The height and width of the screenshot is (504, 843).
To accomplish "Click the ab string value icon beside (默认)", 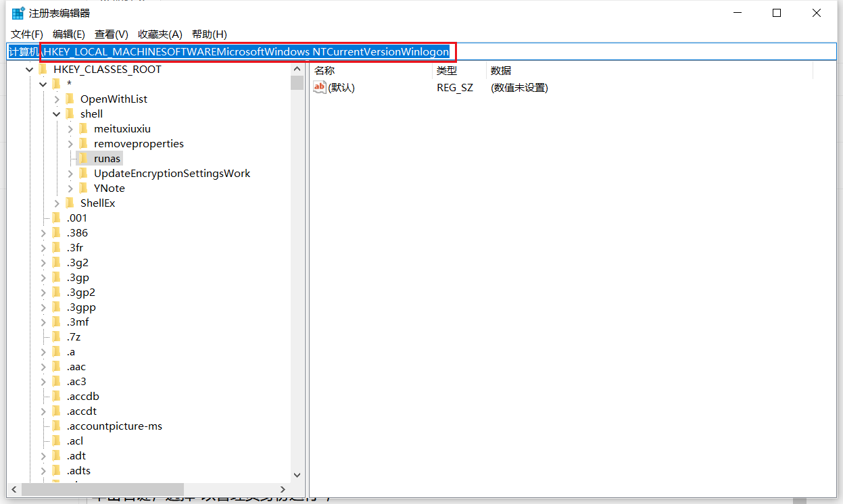I will (318, 86).
